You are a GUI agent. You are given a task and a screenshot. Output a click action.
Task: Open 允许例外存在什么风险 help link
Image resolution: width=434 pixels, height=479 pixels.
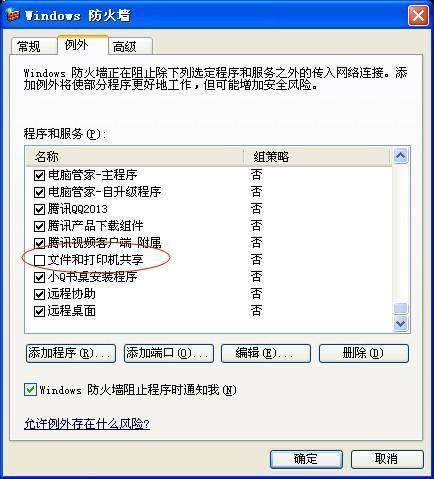click(87, 424)
